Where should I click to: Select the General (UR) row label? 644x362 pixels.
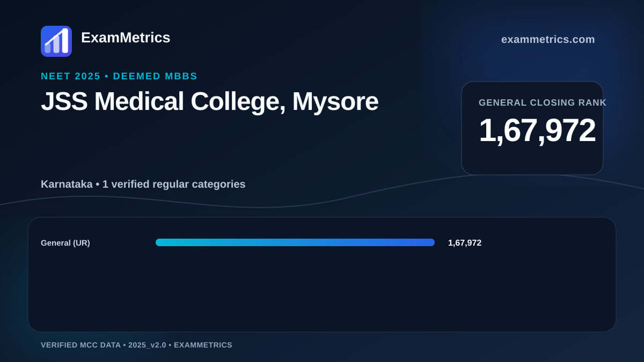pyautogui.click(x=65, y=243)
